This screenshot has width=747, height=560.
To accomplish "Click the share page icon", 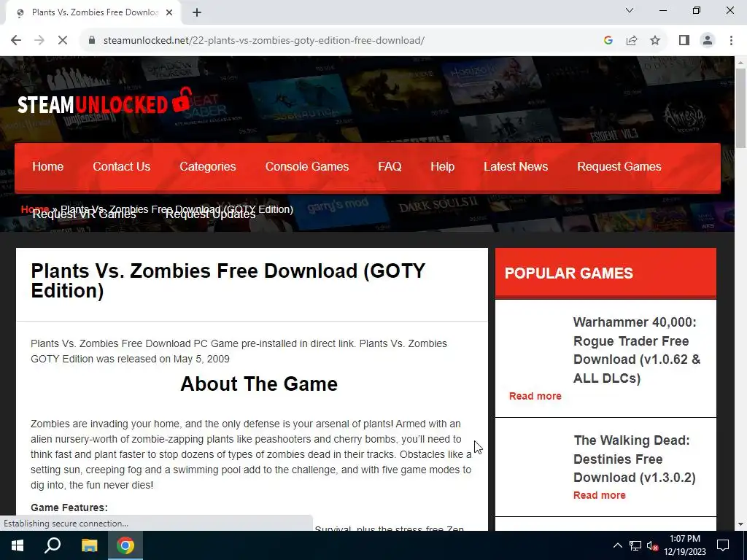I will click(632, 41).
